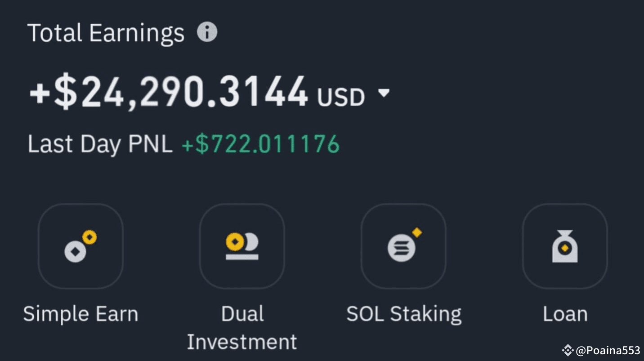Open the Simple Earn icon tile
Screen dimensions: 644x361
[80, 246]
